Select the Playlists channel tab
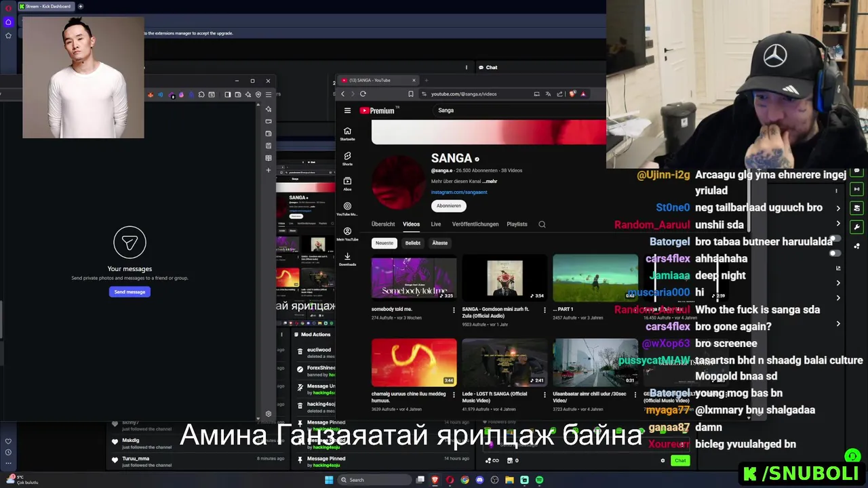The height and width of the screenshot is (488, 868). click(517, 224)
